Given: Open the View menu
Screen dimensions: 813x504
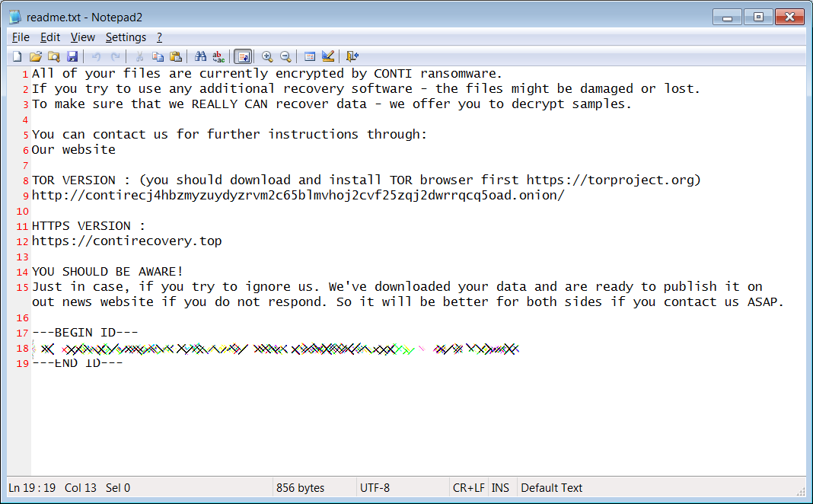Looking at the screenshot, I should pyautogui.click(x=82, y=37).
